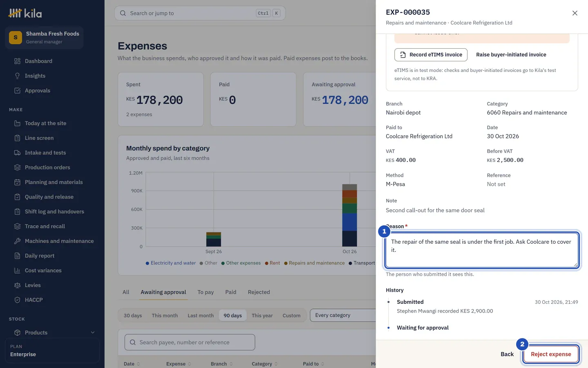Click the Trace and recall icon
588x368 pixels.
coord(17,226)
